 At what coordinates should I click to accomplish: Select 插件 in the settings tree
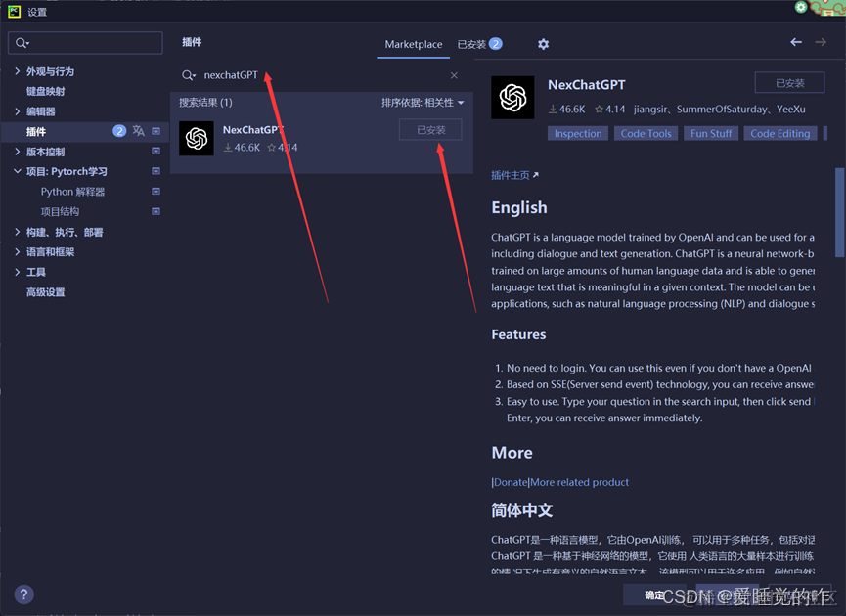[x=35, y=132]
